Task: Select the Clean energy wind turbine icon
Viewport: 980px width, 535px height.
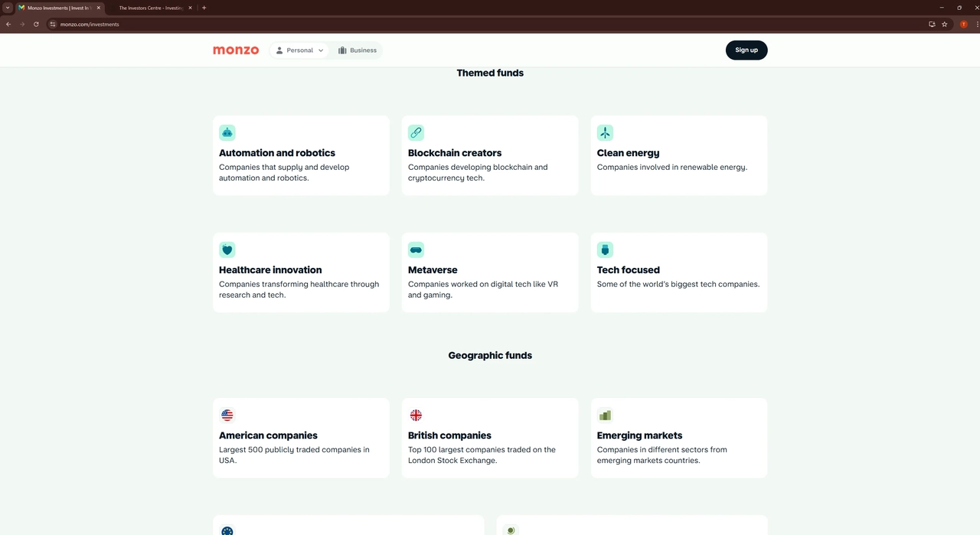Action: 605,132
